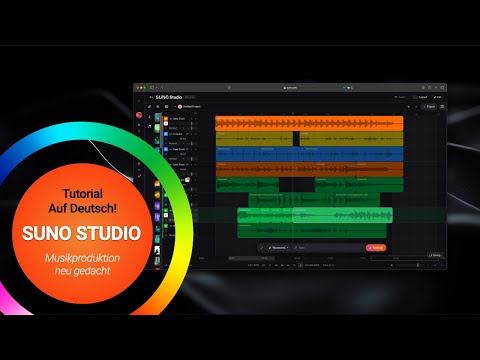Click the music note sidebar icon

click(149, 117)
